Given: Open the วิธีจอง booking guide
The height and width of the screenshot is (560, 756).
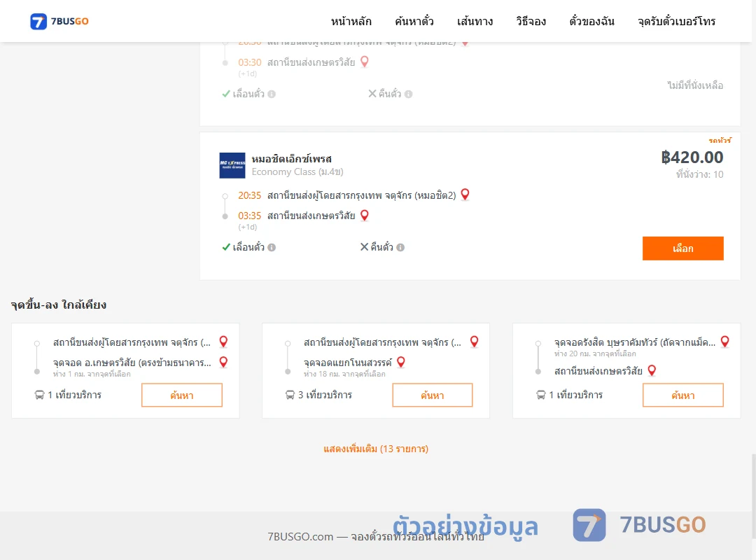Looking at the screenshot, I should pyautogui.click(x=531, y=21).
